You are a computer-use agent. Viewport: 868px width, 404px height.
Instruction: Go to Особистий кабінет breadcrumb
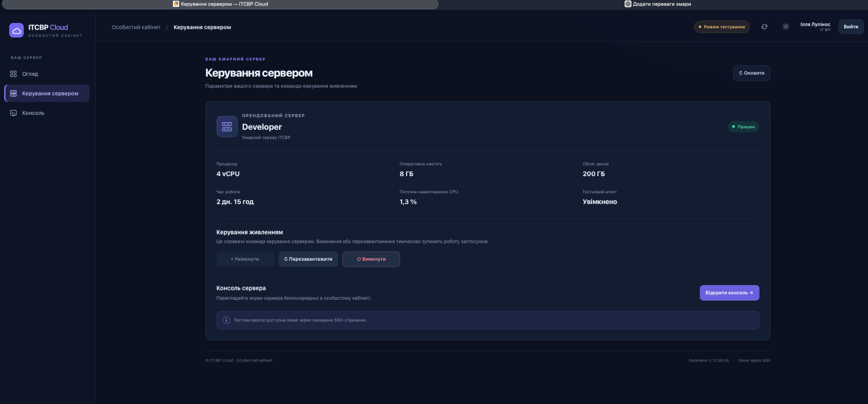coord(136,27)
